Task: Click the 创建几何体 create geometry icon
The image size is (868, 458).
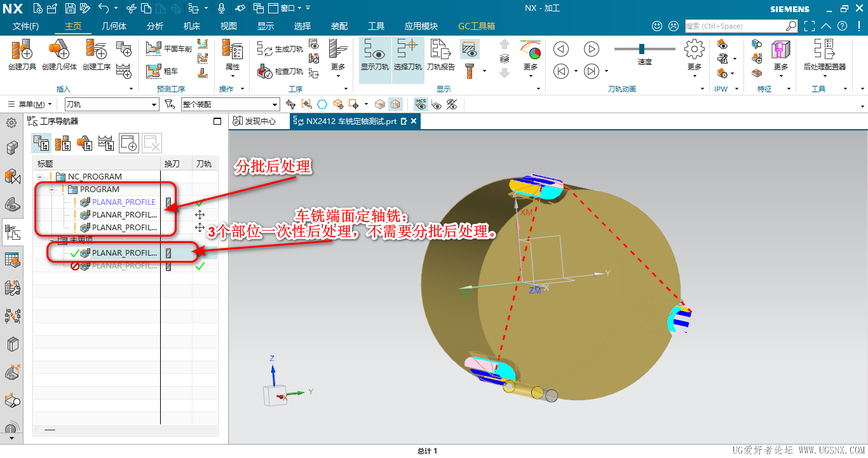Action: 59,54
